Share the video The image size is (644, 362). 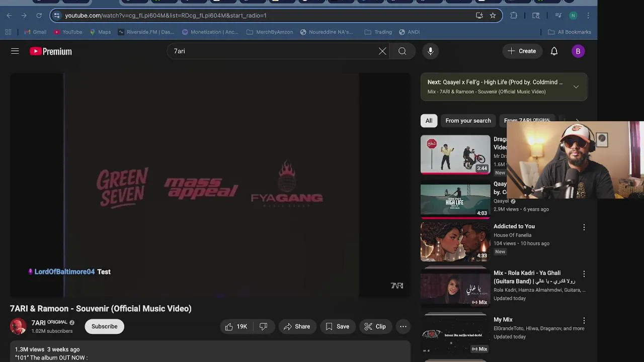coord(297,327)
